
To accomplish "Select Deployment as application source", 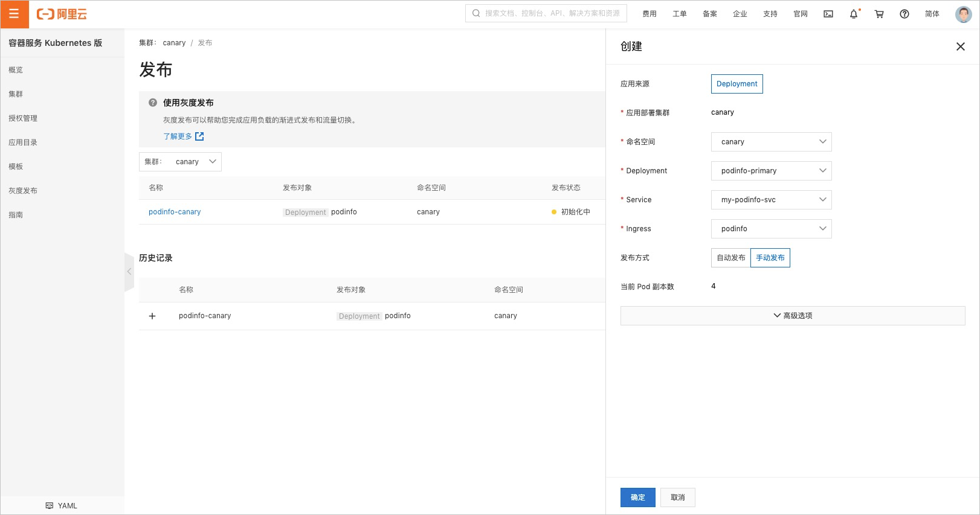I will coord(737,84).
